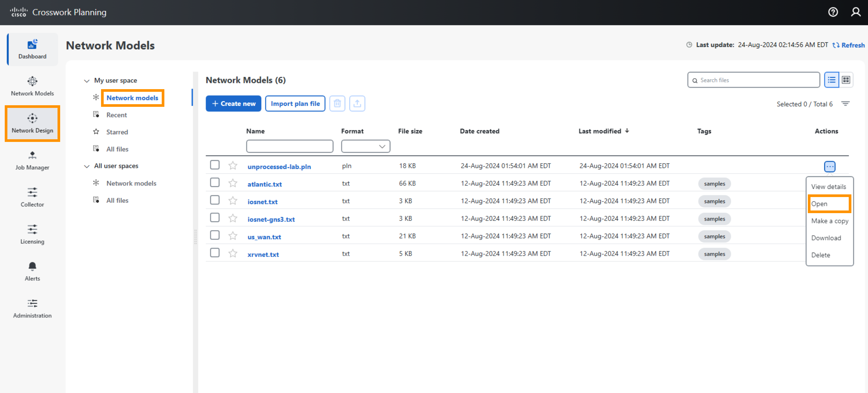Collapse the My user space tree
The width and height of the screenshot is (868, 393).
point(87,80)
